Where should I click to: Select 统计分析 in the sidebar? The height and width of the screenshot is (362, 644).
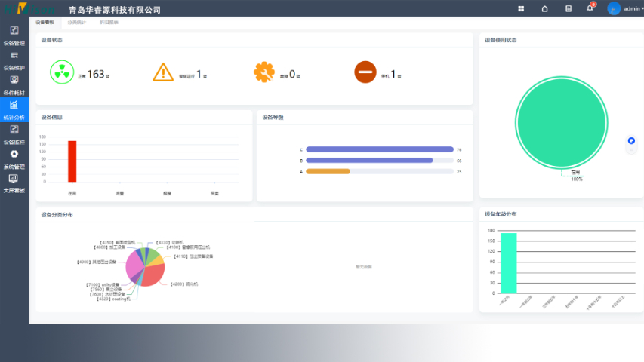click(14, 109)
